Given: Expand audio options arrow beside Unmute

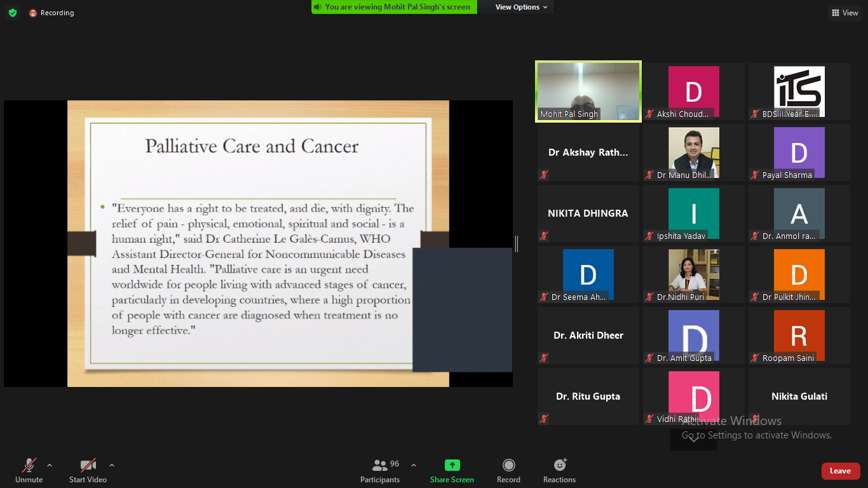Looking at the screenshot, I should click(50, 465).
